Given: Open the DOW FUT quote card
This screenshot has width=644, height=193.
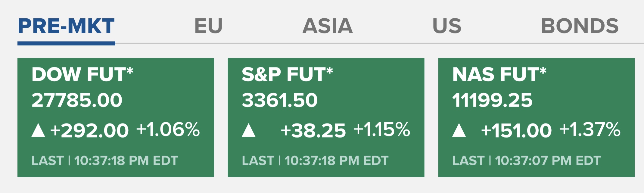Looking at the screenshot, I should click(x=116, y=117).
